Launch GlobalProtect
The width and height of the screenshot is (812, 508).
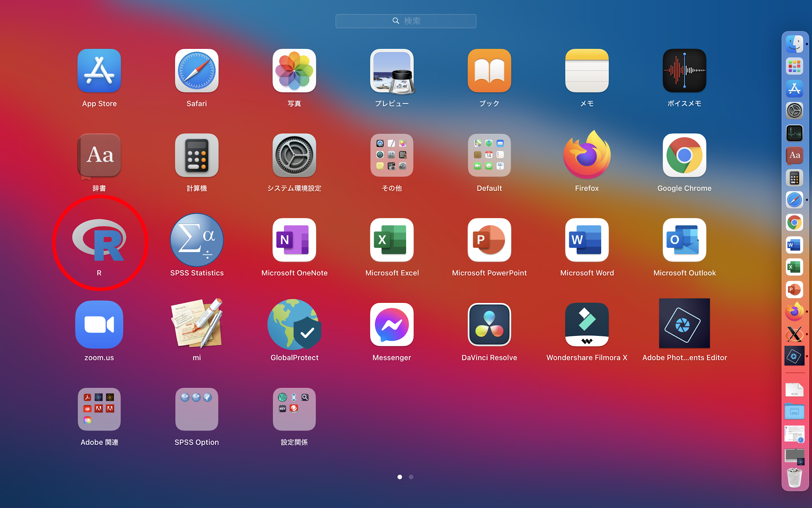point(294,324)
